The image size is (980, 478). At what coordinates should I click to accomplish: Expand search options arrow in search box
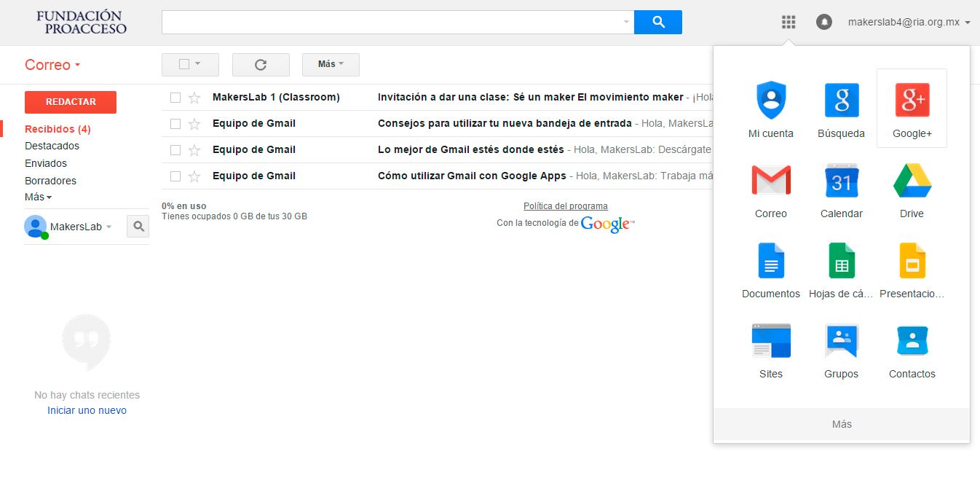pyautogui.click(x=626, y=23)
